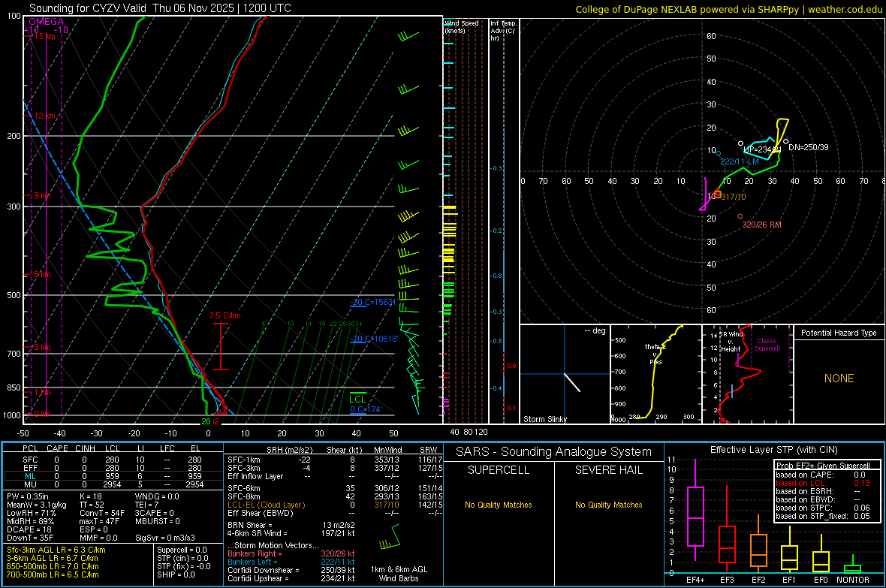This screenshot has height=588, width=886.
Task: Click the 'C=10618'' height label
Action: point(374,339)
